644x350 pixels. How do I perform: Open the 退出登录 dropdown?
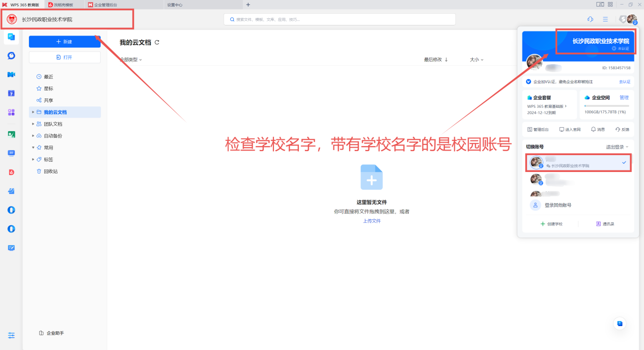tap(617, 147)
